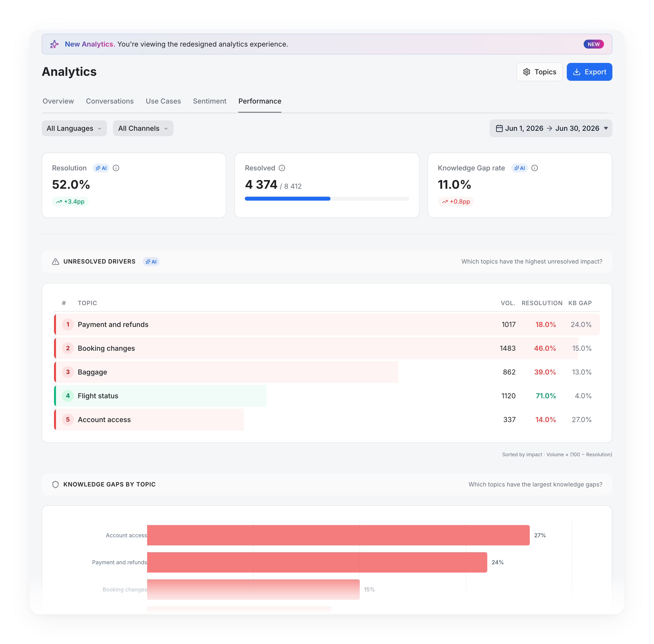Select the Baggage topic row
Screen dimensions: 654x644
click(327, 372)
